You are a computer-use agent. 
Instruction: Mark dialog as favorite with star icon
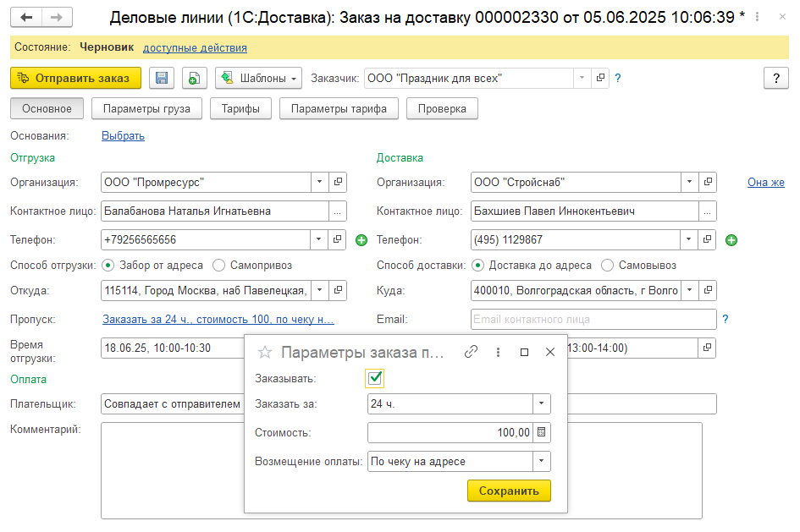(x=264, y=352)
